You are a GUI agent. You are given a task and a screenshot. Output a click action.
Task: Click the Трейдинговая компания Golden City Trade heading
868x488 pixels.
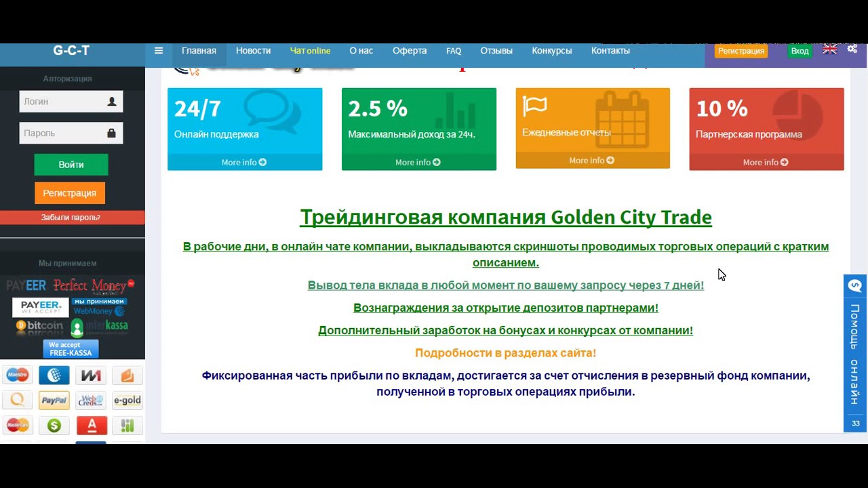pos(506,217)
